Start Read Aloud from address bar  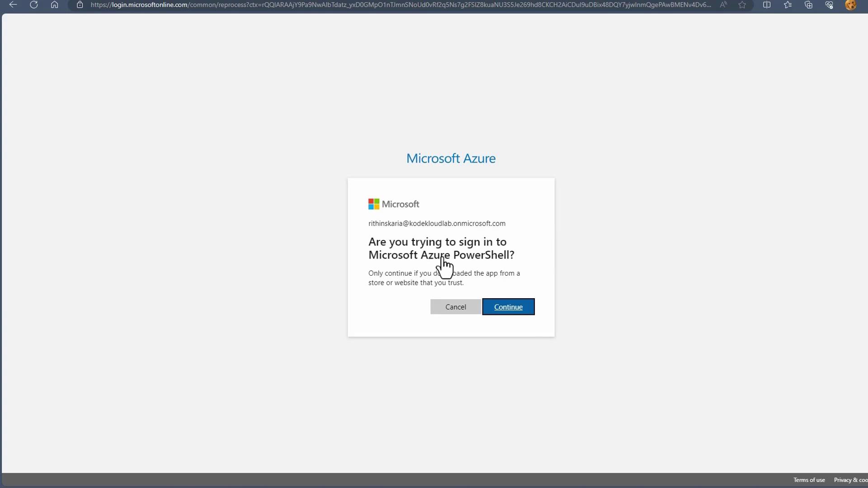coord(723,5)
